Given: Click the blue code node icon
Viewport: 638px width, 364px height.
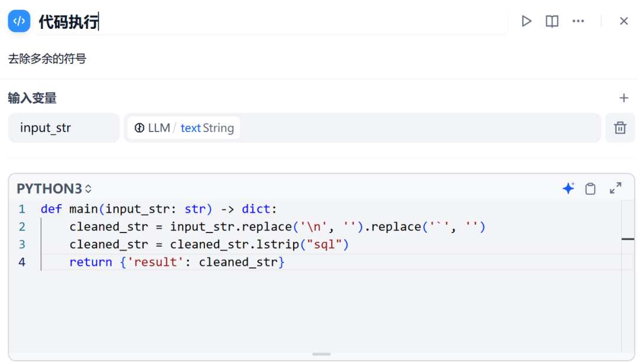Looking at the screenshot, I should click(x=19, y=21).
